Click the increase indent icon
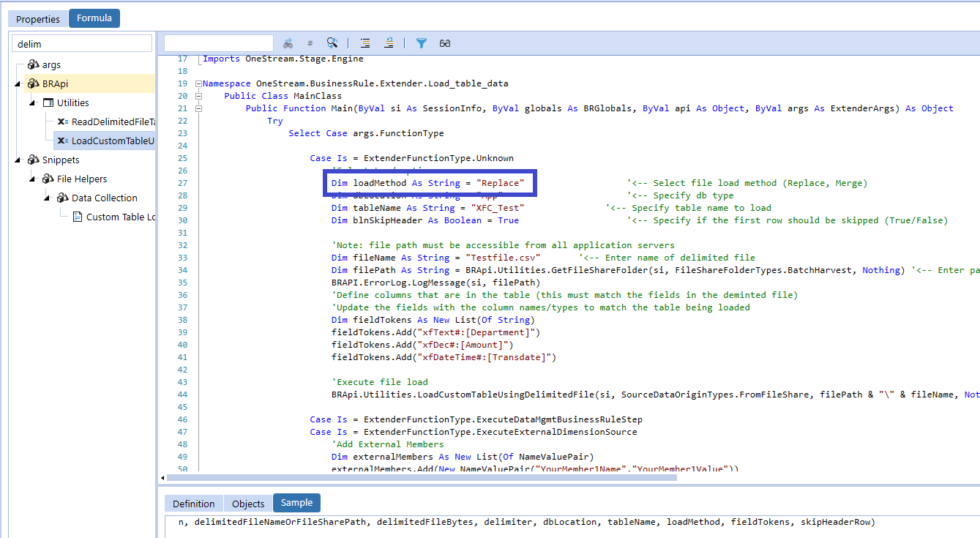Image resolution: width=980 pixels, height=538 pixels. pyautogui.click(x=364, y=42)
